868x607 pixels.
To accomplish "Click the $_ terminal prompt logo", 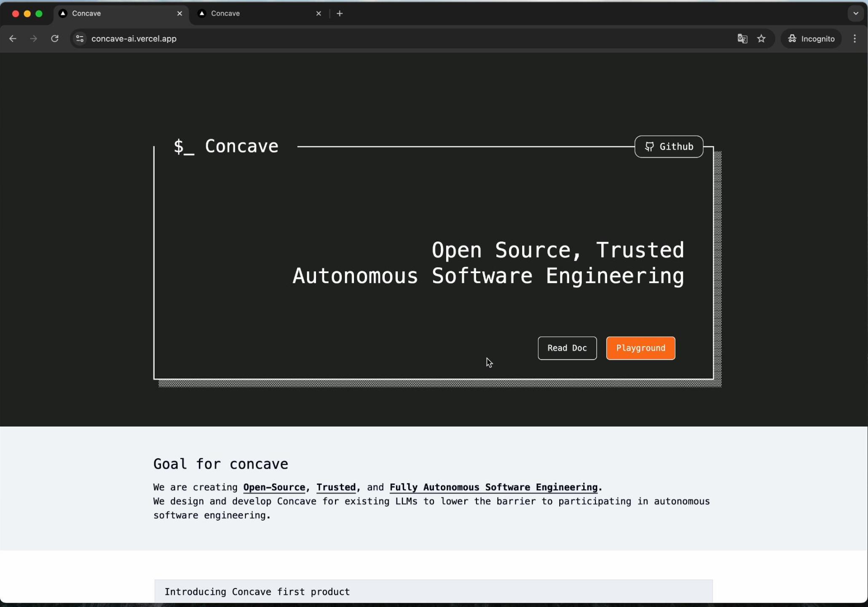I will coord(184,147).
